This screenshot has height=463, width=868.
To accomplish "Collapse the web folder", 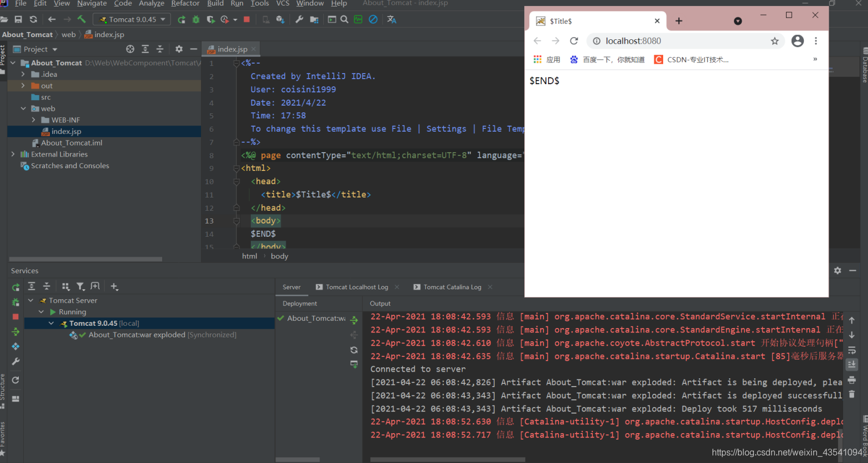I will 23,108.
